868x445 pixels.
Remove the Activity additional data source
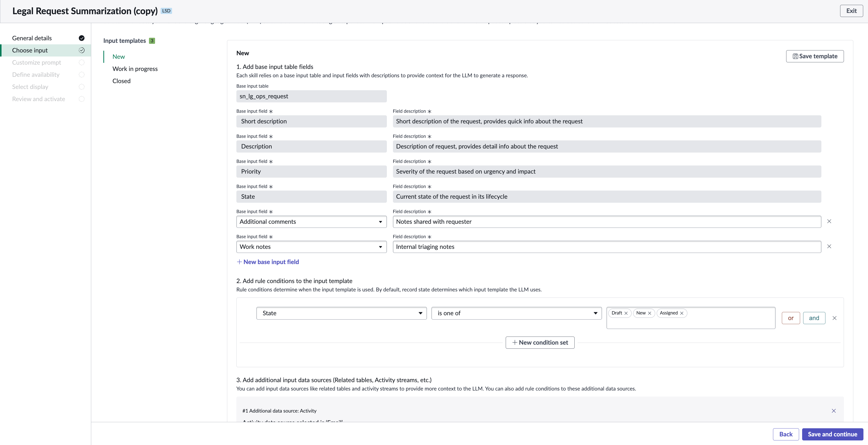(834, 411)
